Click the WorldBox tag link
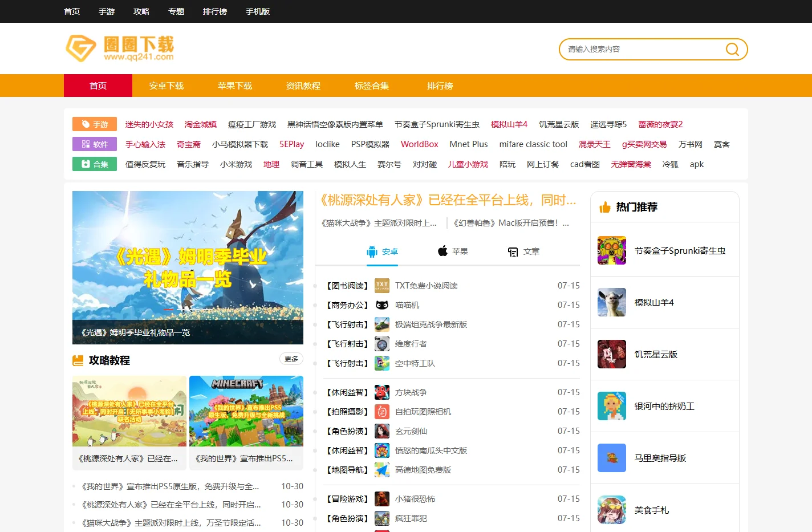 (420, 144)
